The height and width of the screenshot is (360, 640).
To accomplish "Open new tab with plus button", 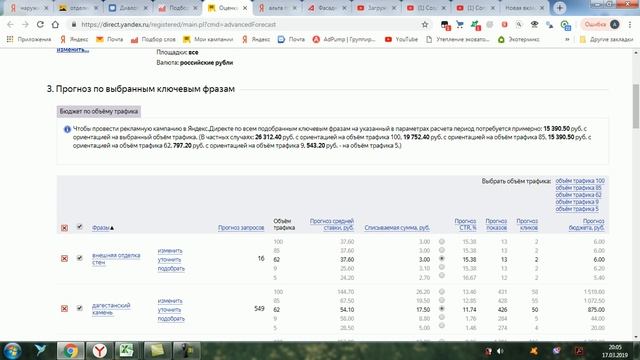I will coord(560,8).
